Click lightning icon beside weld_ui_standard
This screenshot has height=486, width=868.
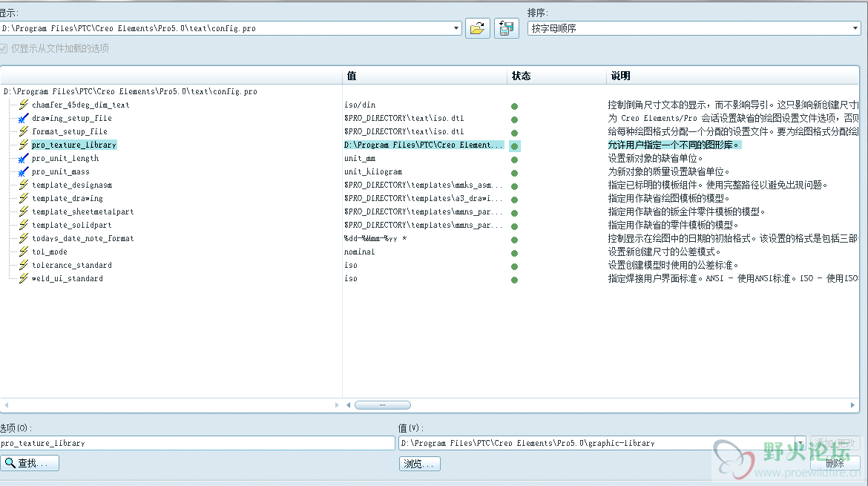coord(23,278)
